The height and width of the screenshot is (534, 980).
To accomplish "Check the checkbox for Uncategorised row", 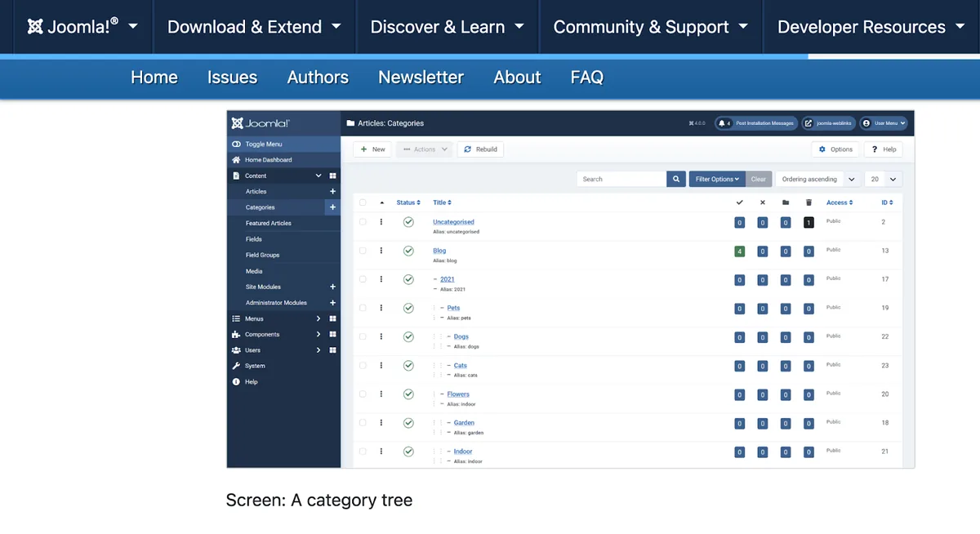I will click(x=363, y=222).
